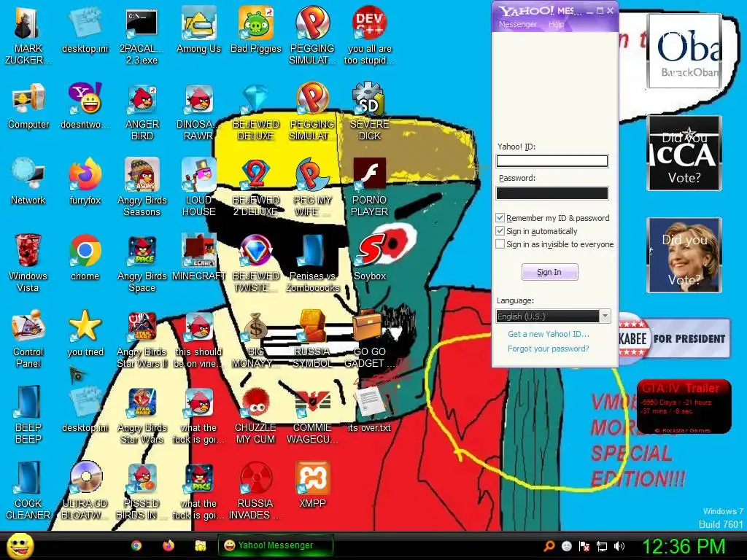Click the 12:36 PM taskbar clock
747x560 pixels.
684,546
